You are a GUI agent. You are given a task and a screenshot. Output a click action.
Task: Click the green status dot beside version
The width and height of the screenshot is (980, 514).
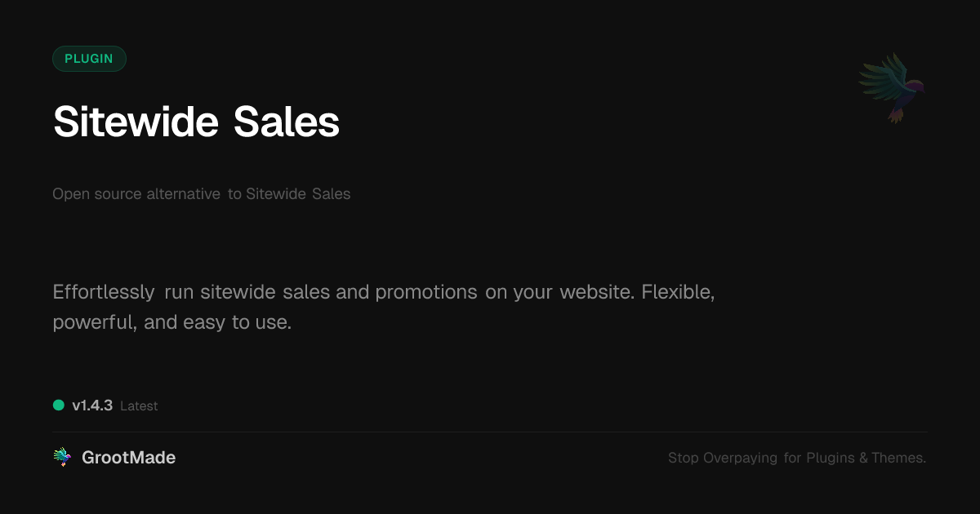[59, 405]
